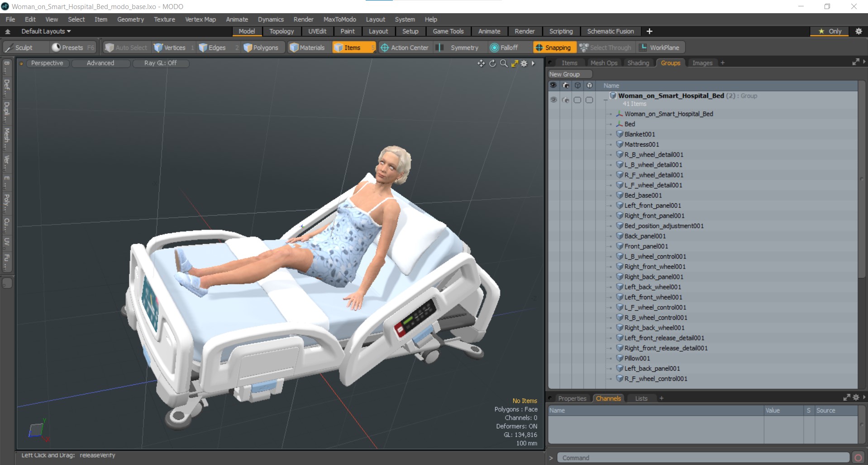Open the Lists tab

pos(641,398)
